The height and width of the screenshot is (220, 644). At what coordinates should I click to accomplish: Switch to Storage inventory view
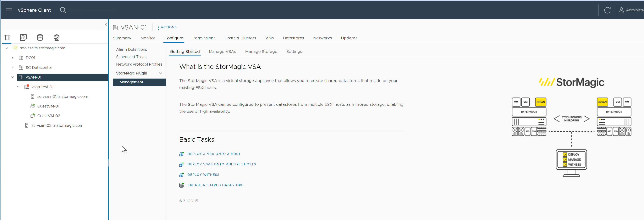coord(40,37)
